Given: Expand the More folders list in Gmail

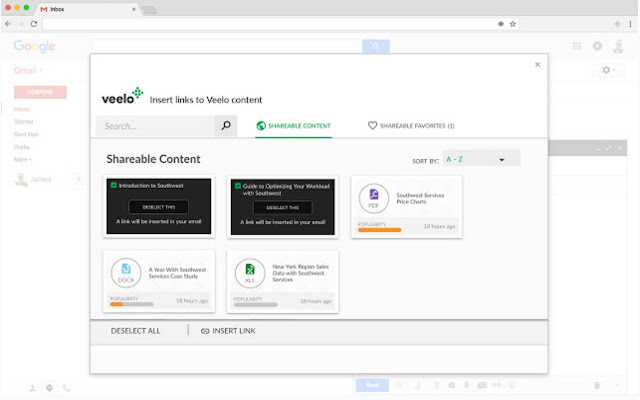Looking at the screenshot, I should tap(22, 160).
